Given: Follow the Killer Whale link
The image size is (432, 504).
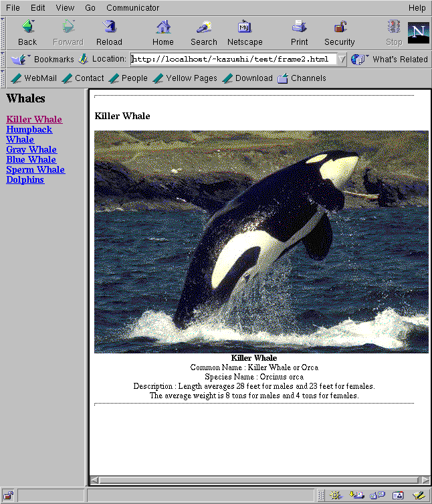Looking at the screenshot, I should tap(34, 119).
